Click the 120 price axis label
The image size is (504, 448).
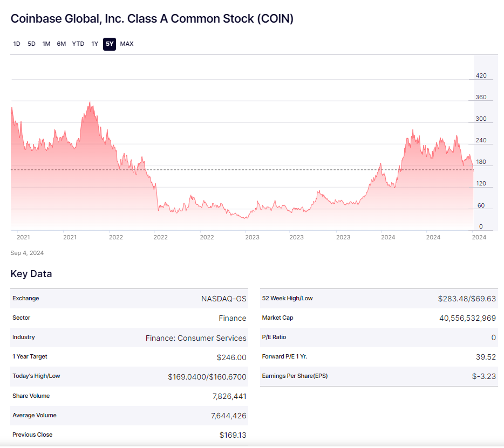point(481,183)
